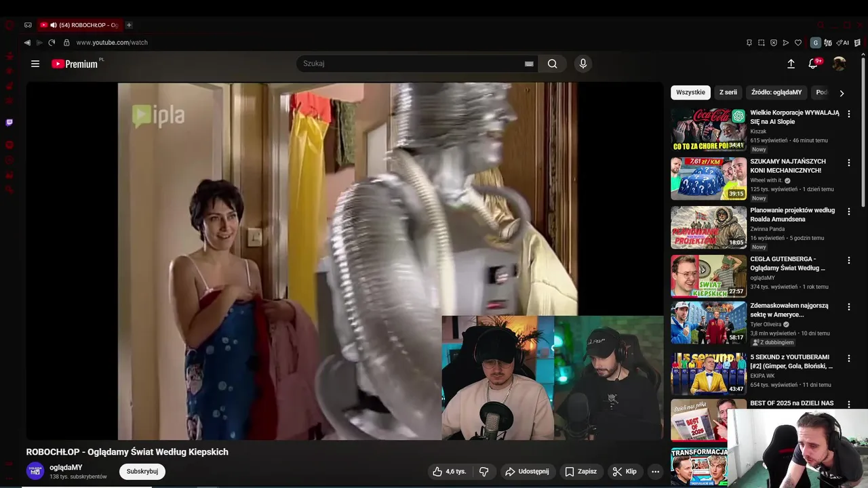The width and height of the screenshot is (868, 488).
Task: Subscribe using the Subskrybuj button
Action: pyautogui.click(x=142, y=471)
